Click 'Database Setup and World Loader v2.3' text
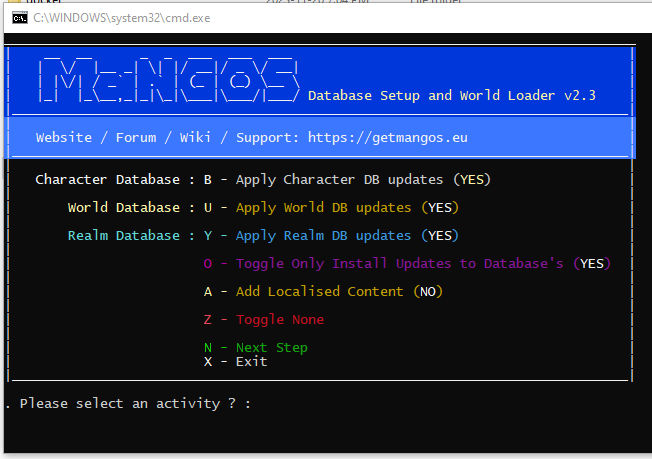652x459 pixels. pyautogui.click(x=452, y=96)
